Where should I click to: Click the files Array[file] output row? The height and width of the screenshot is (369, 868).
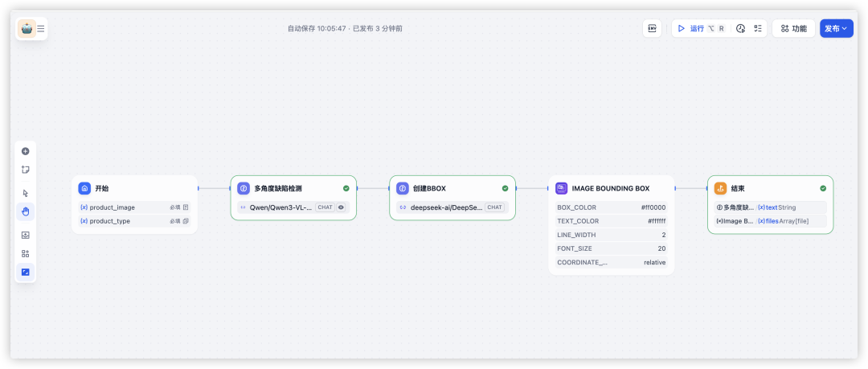[x=771, y=221]
